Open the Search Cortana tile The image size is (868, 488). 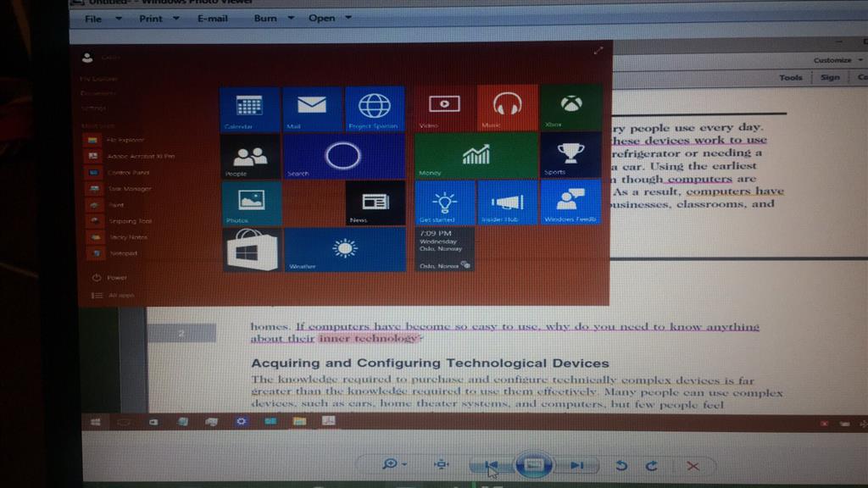click(344, 157)
